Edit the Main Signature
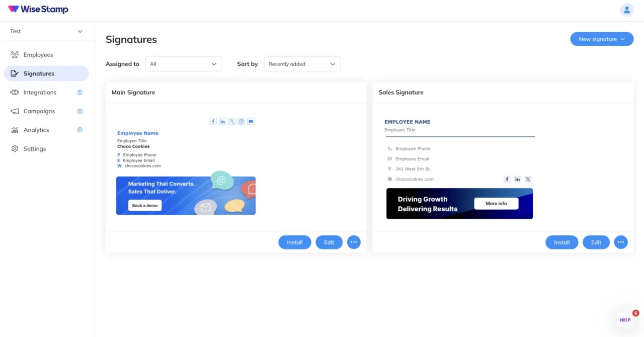The width and height of the screenshot is (644, 337). click(329, 242)
